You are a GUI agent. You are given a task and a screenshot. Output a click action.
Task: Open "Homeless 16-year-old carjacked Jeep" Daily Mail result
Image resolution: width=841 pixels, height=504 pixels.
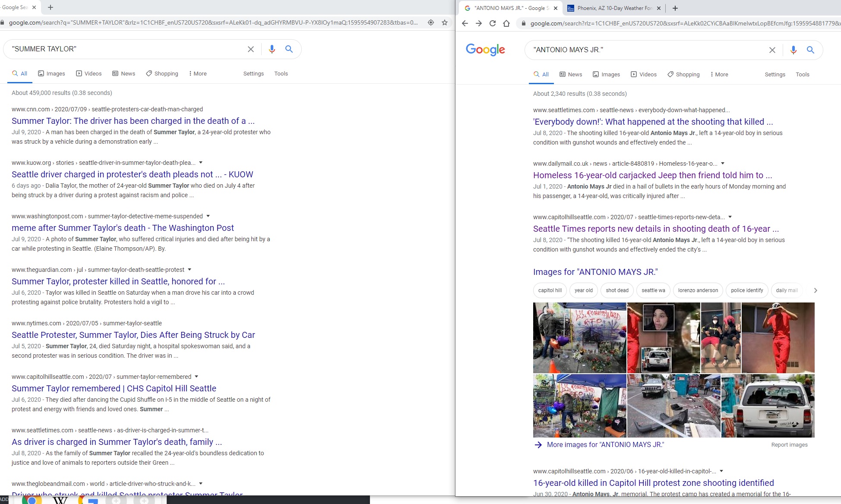pyautogui.click(x=652, y=175)
